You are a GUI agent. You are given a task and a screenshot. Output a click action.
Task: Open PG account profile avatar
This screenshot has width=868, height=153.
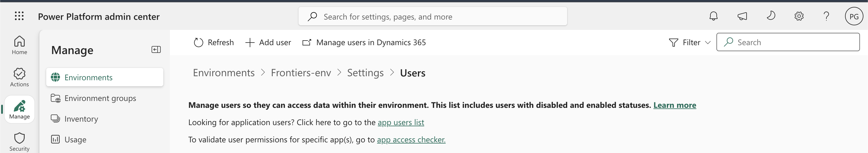(854, 16)
